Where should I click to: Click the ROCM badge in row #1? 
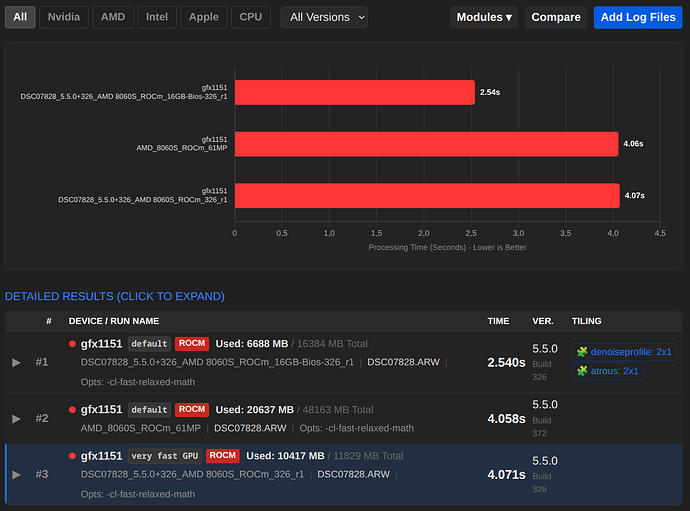(x=192, y=344)
